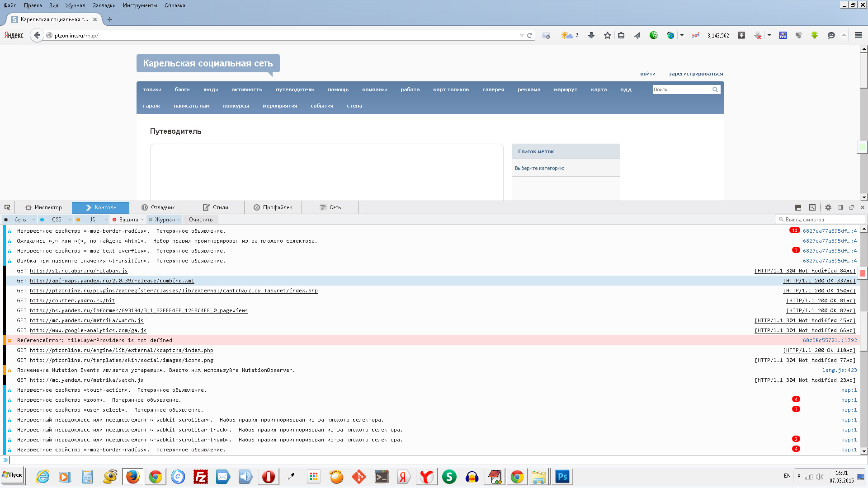This screenshot has width=868, height=488.
Task: Click the site search magnifier icon
Action: (x=715, y=89)
